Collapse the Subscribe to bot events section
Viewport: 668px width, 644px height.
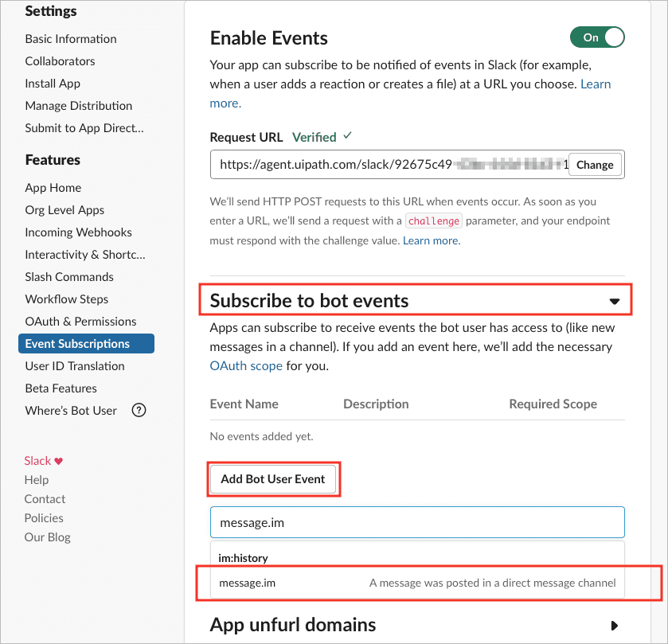coord(614,302)
